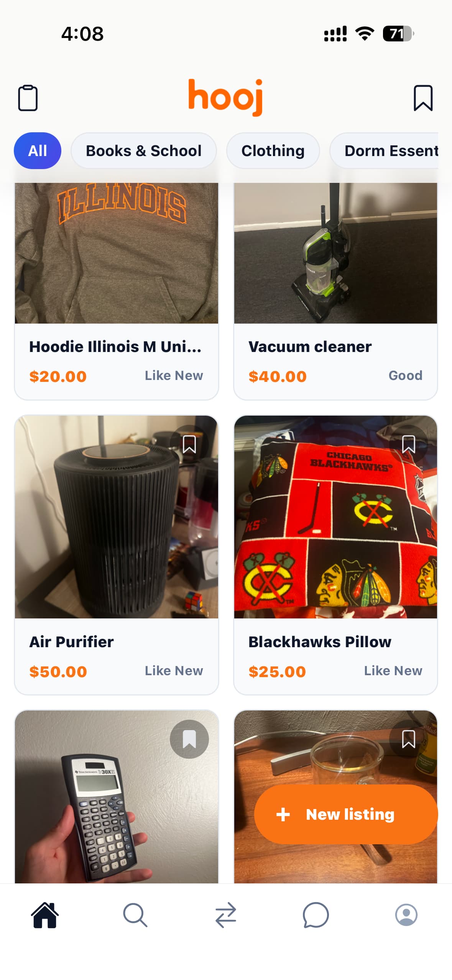This screenshot has width=452, height=980.
Task: Bookmark the Air Purifier listing
Action: [x=189, y=444]
